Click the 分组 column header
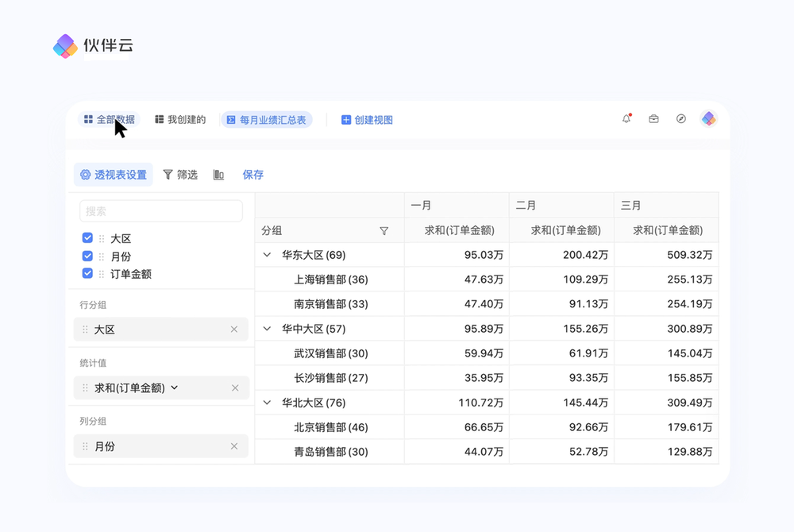 (x=330, y=231)
